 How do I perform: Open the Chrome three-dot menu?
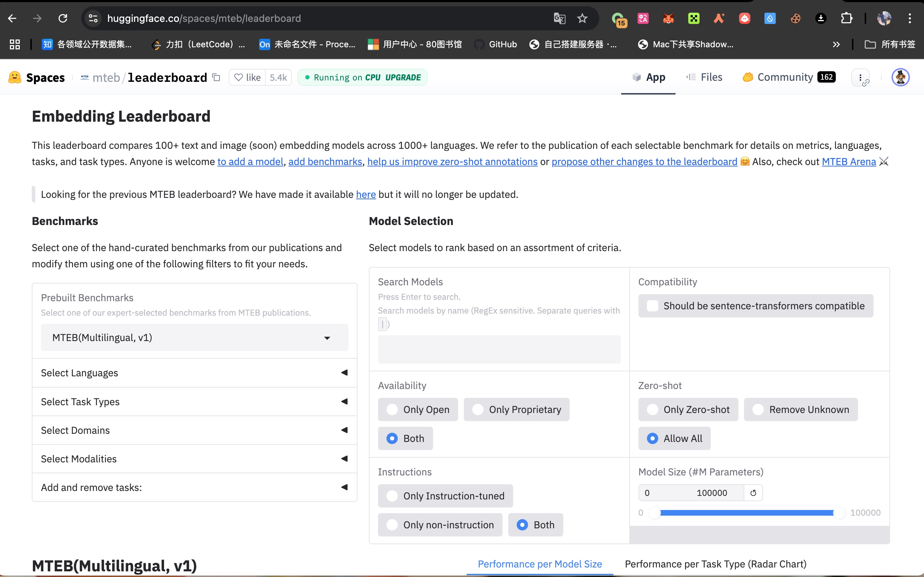pyautogui.click(x=910, y=18)
